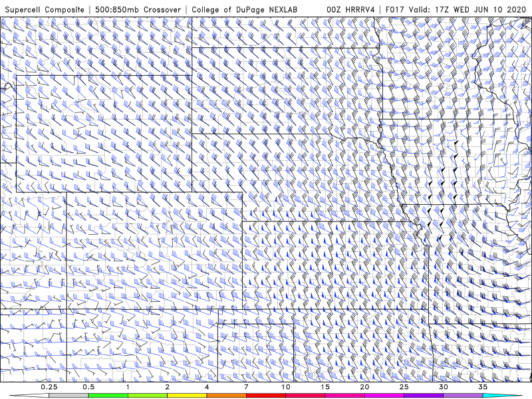Click the legend value 4
This screenshot has height=399, width=532.
pos(207,387)
